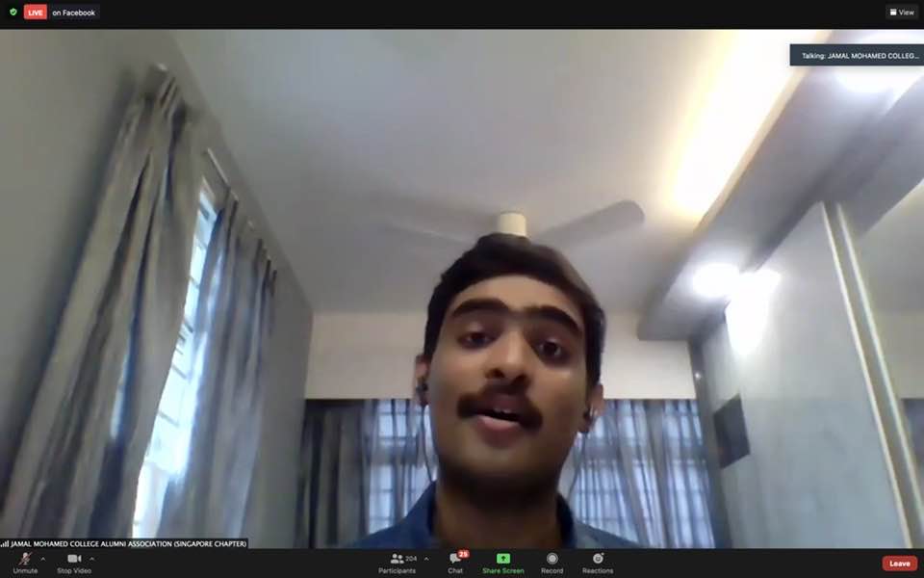Open the Participants panel
924x578 pixels.
coord(397,563)
